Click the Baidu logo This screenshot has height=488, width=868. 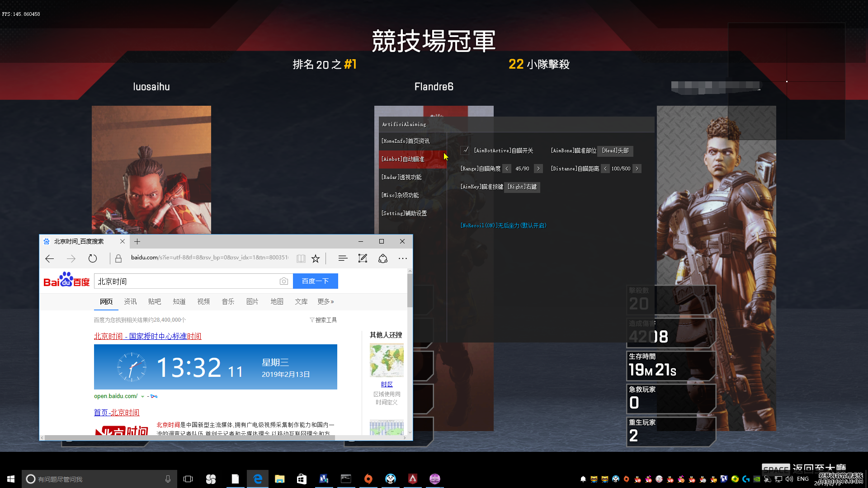point(66,280)
